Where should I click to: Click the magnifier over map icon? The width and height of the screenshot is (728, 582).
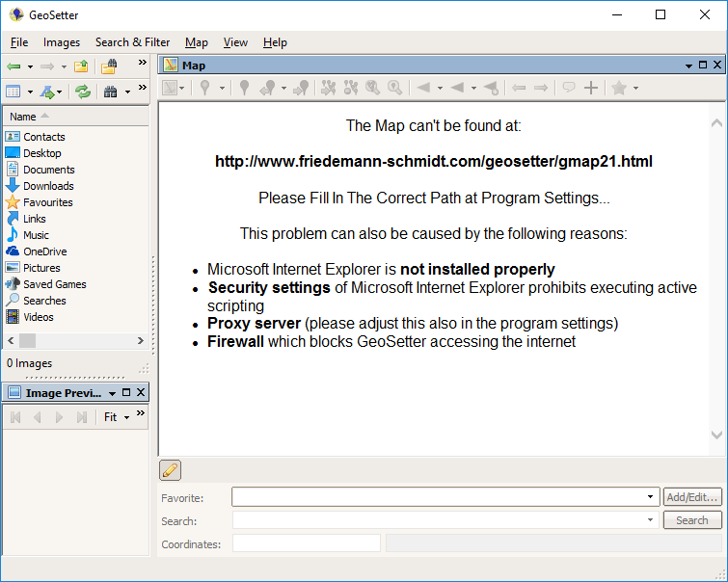click(x=372, y=88)
